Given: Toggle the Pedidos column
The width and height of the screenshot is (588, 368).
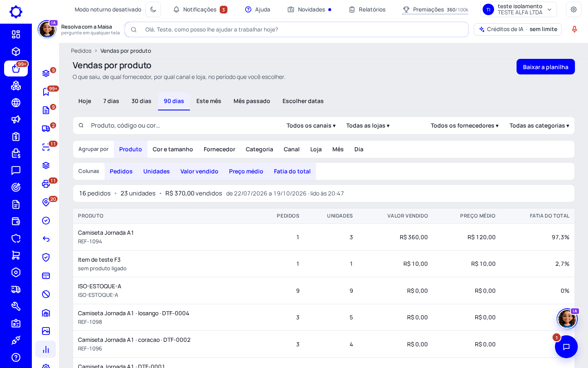Looking at the screenshot, I should click(121, 171).
